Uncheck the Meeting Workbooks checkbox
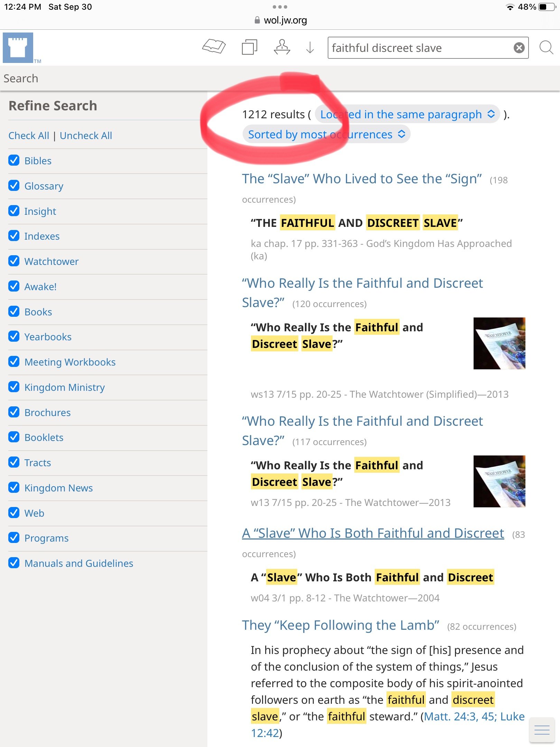 click(14, 361)
